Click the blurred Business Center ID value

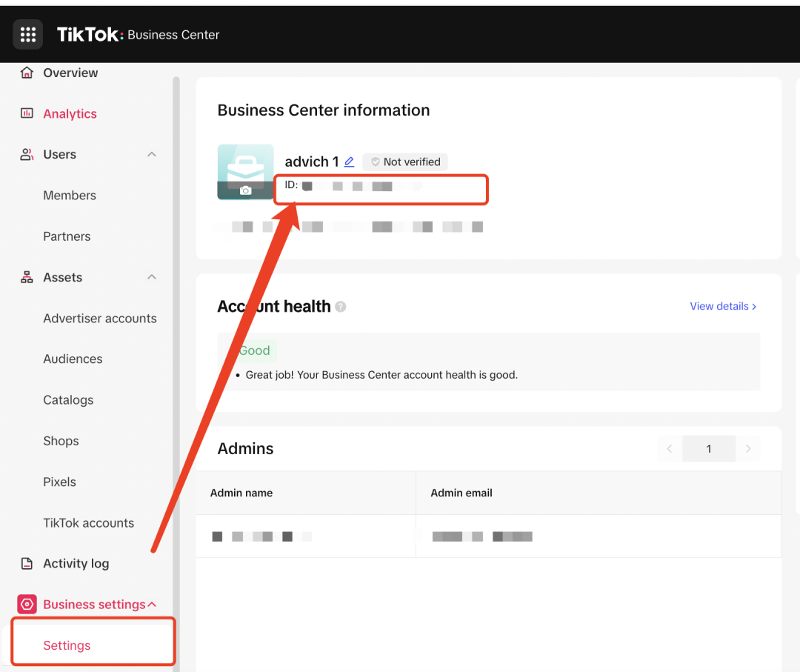click(x=361, y=186)
